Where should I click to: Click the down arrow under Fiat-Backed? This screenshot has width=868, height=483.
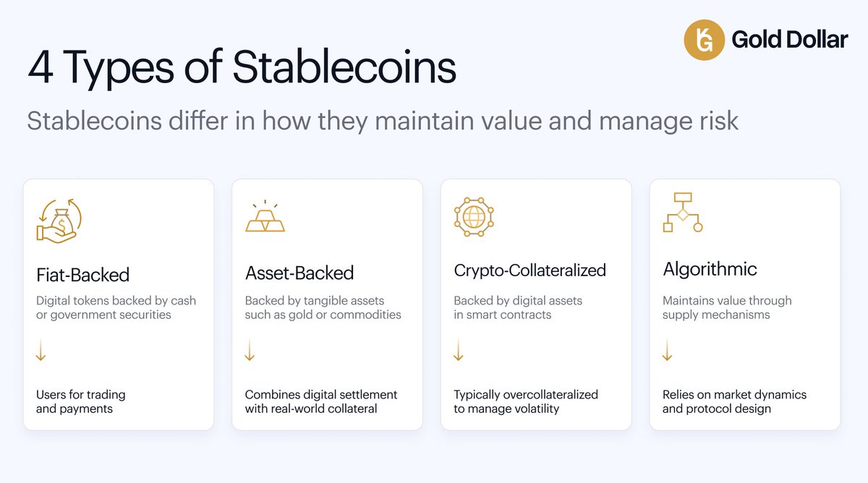(x=41, y=351)
